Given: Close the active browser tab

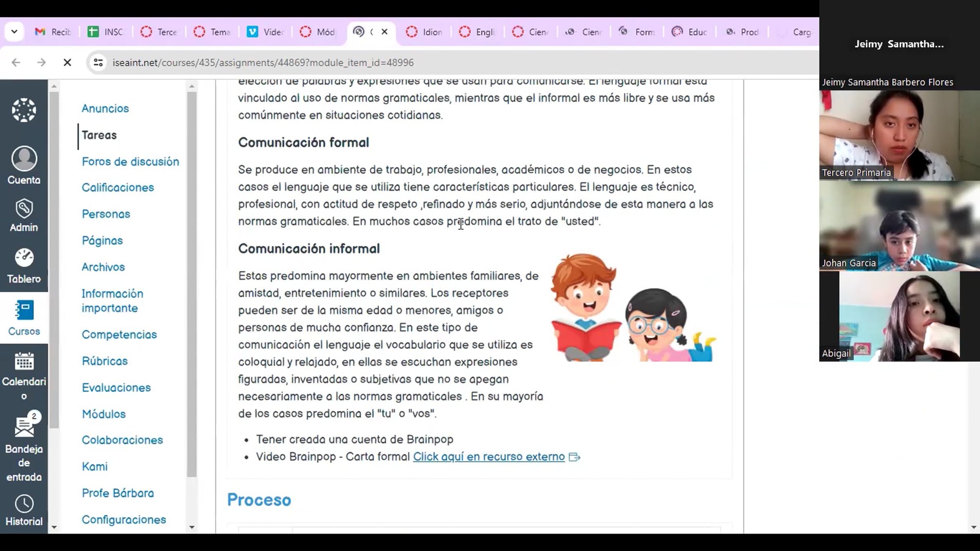Looking at the screenshot, I should click(x=384, y=31).
